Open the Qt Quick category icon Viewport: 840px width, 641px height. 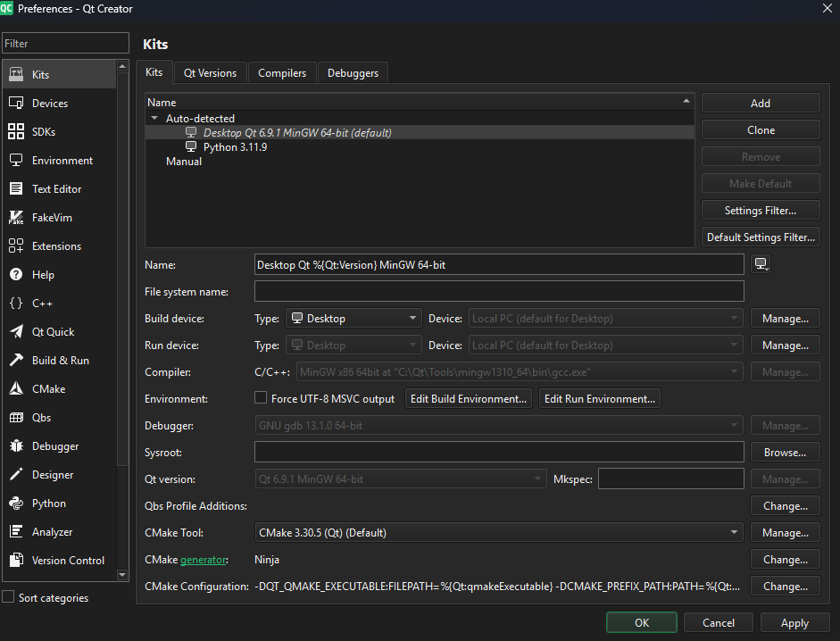coord(16,332)
